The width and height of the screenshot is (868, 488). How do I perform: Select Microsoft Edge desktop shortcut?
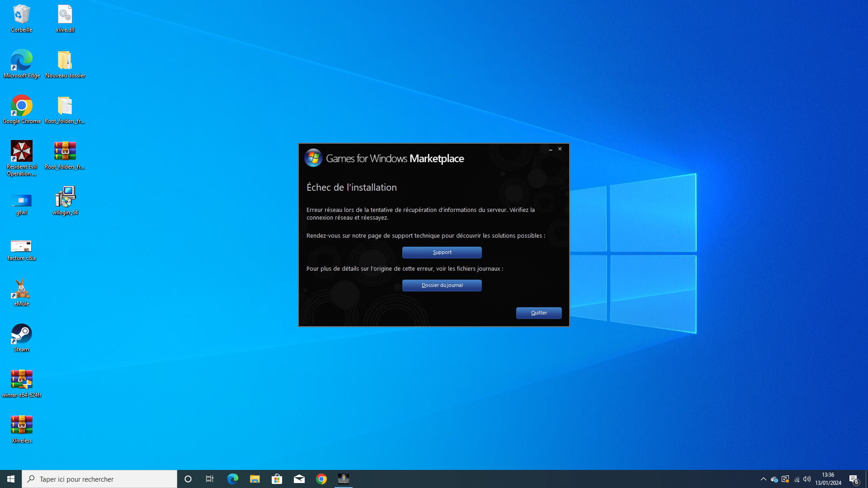21,64
